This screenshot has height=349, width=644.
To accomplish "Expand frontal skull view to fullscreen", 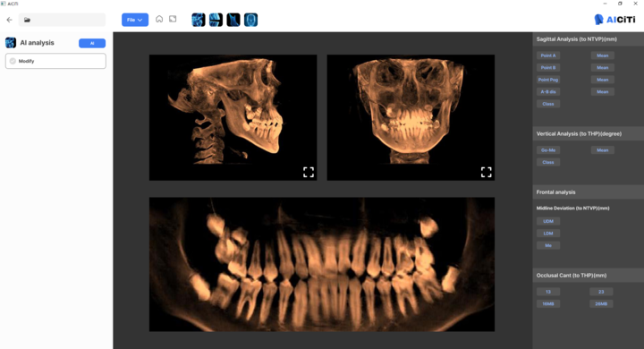I will (487, 172).
